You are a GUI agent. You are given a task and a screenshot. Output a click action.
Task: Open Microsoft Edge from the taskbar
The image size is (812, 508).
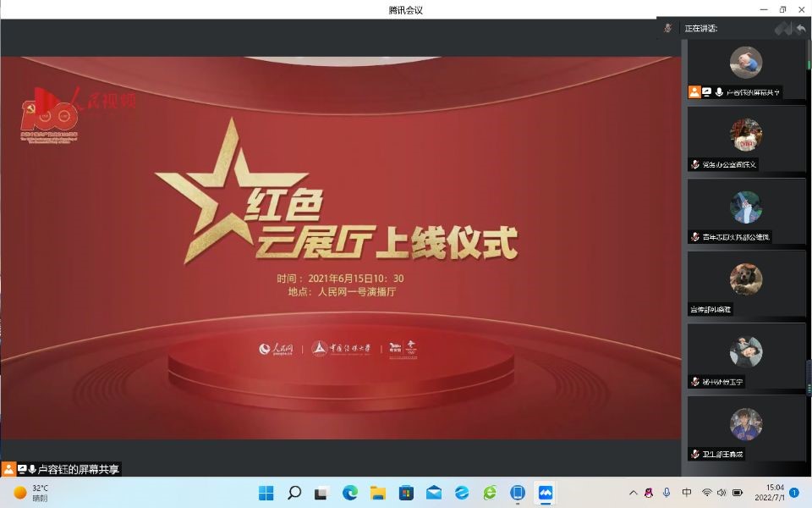pos(350,493)
